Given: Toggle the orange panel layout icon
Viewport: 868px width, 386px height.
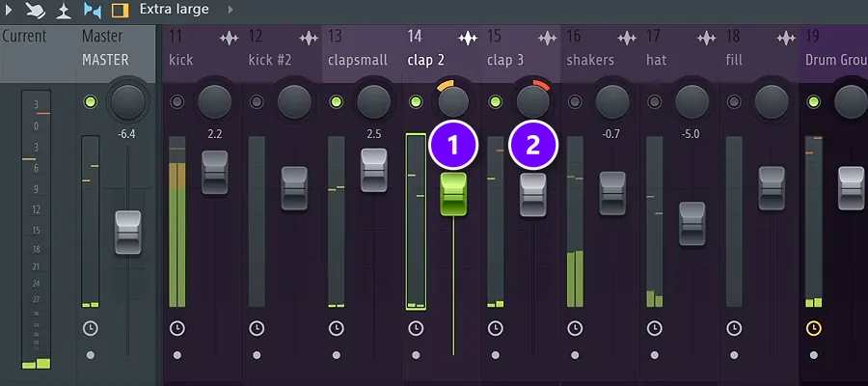Looking at the screenshot, I should (x=121, y=10).
